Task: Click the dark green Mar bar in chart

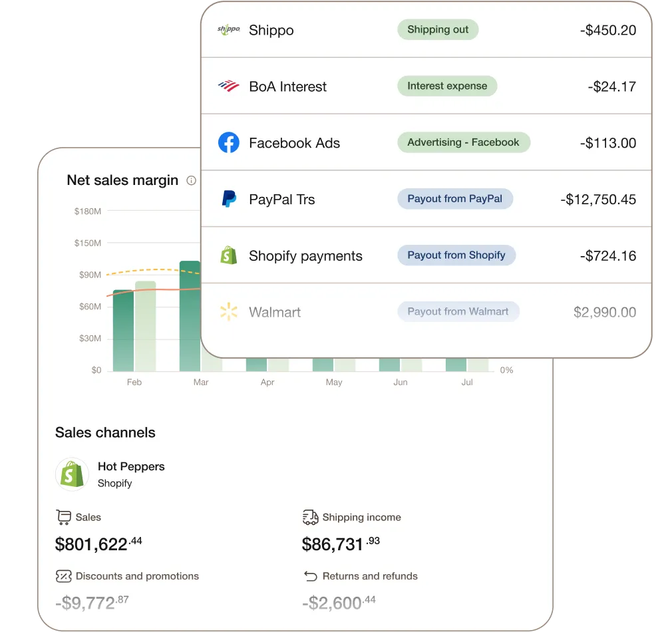Action: (190, 316)
